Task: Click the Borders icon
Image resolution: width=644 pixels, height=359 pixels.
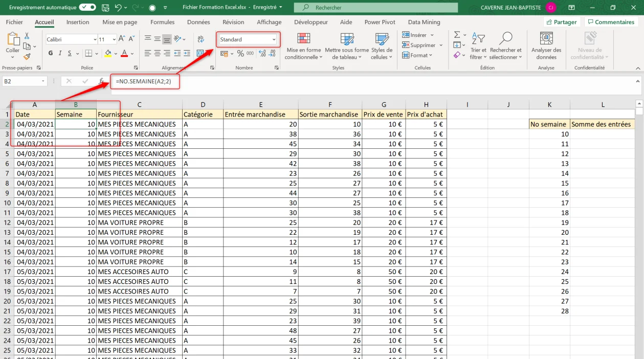Action: pyautogui.click(x=88, y=53)
